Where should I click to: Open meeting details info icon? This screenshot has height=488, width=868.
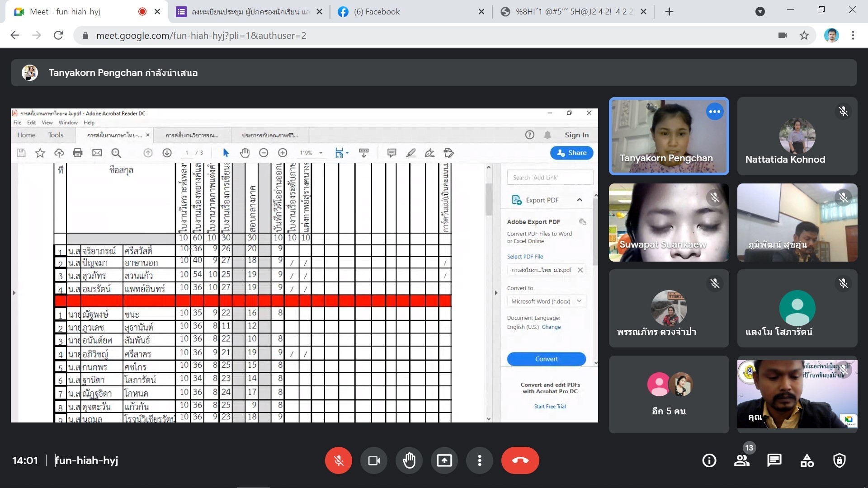[709, 460]
